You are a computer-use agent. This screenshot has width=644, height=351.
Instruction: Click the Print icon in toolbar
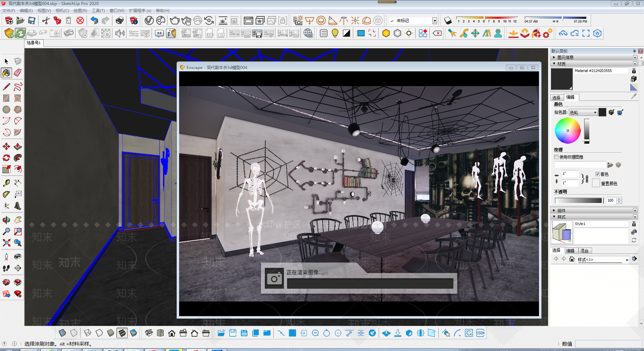(120, 21)
